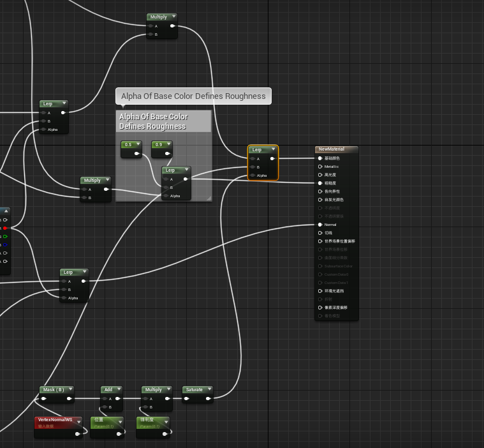This screenshot has width=484, height=448.
Task: Click the green G output pin on left texture node
Action: pos(5,237)
